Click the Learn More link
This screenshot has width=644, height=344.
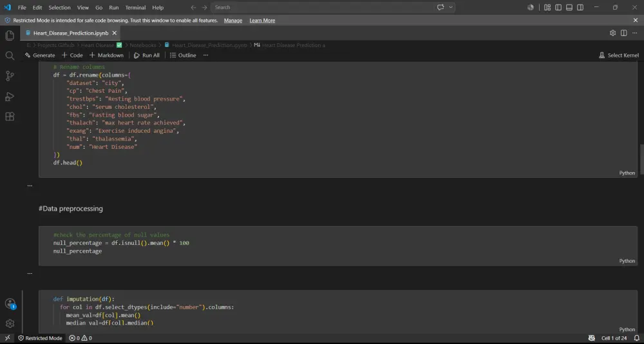tap(262, 21)
